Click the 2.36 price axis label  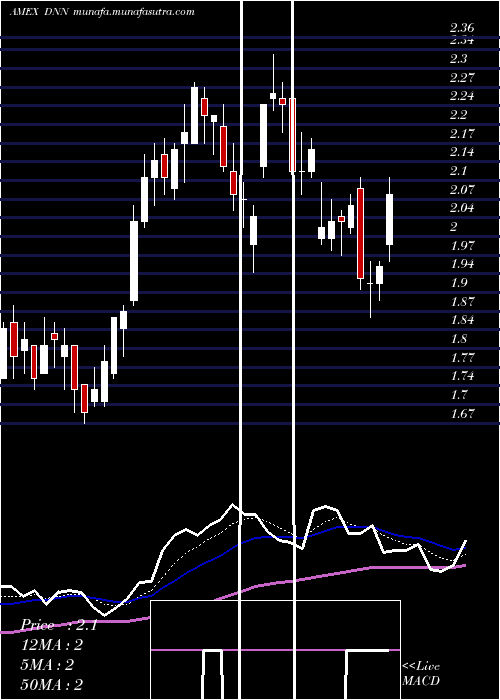point(462,28)
